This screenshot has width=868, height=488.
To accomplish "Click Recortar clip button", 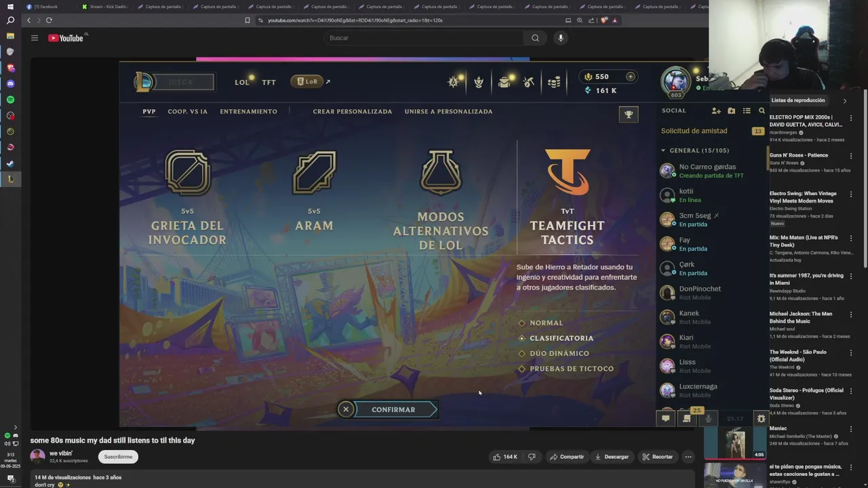I will pyautogui.click(x=657, y=457).
